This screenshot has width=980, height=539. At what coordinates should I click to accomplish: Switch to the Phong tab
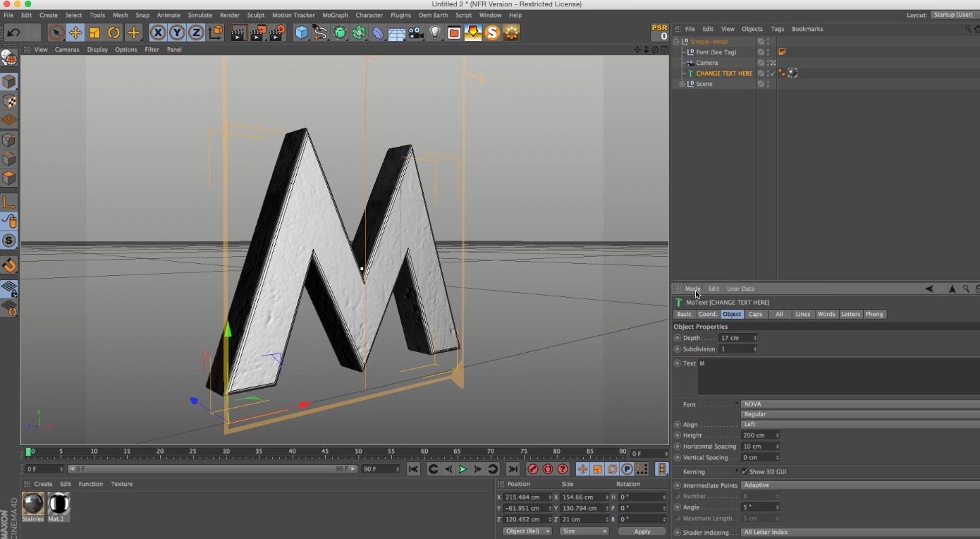[x=874, y=314]
